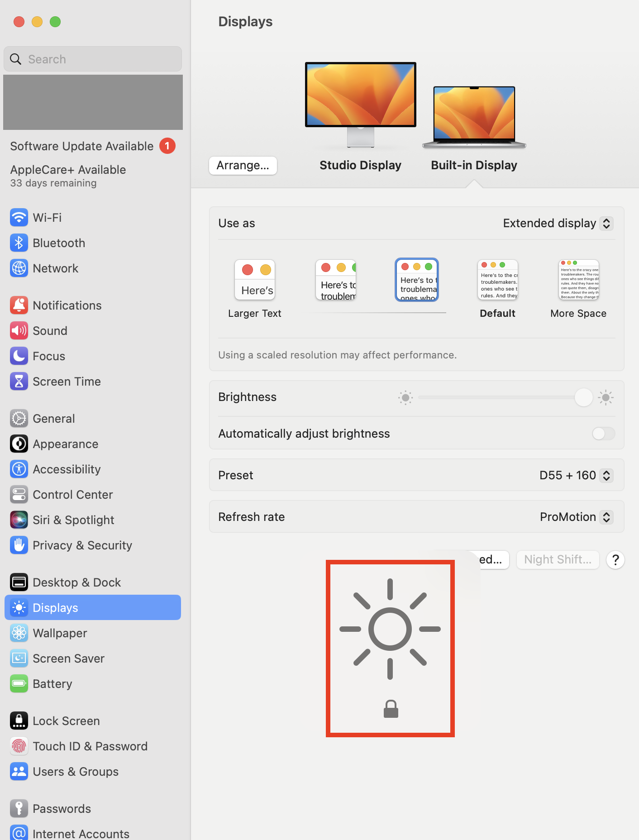Select the Desktop & Dock icon

19,582
